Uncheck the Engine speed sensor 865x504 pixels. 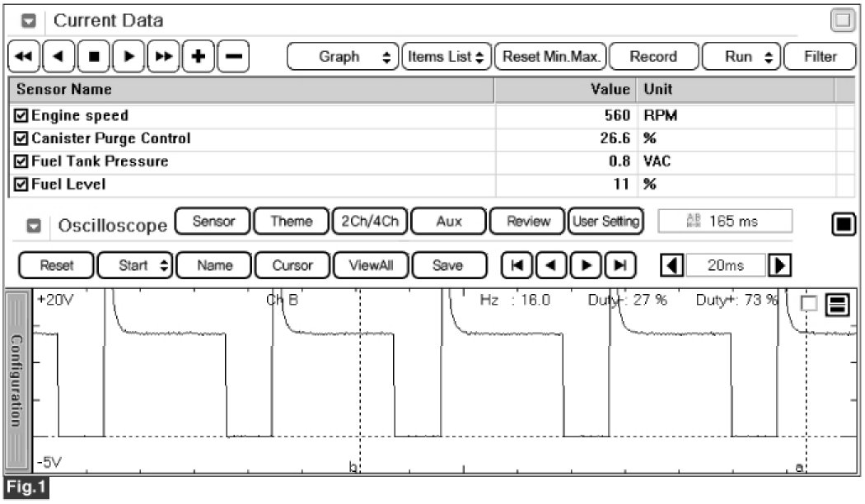[21, 116]
